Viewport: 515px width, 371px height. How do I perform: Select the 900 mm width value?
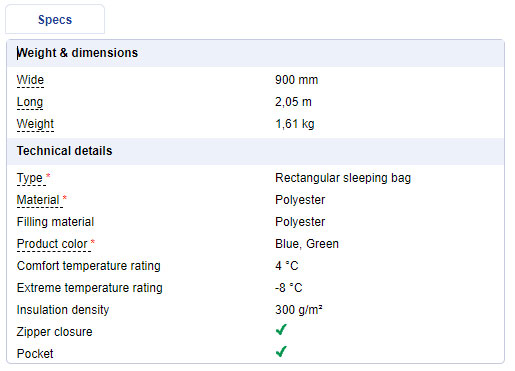[297, 80]
